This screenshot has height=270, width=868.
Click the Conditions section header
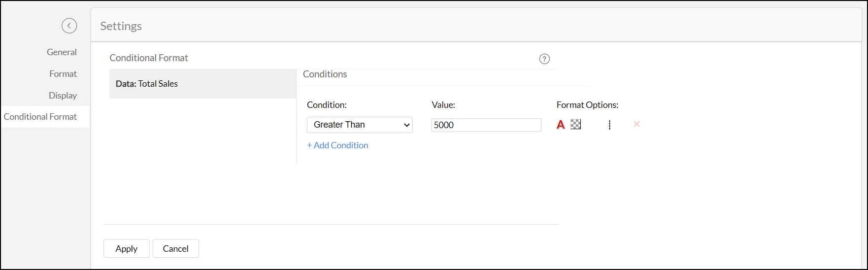pyautogui.click(x=325, y=74)
